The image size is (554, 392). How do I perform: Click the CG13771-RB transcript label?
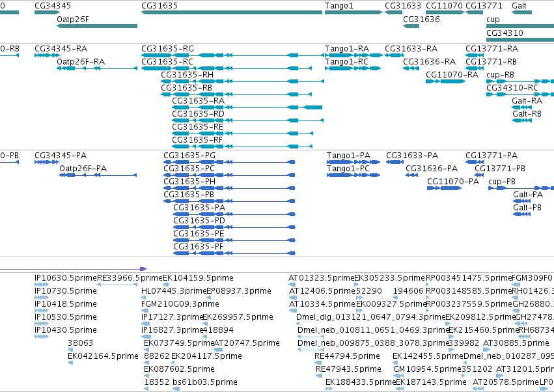point(491,61)
